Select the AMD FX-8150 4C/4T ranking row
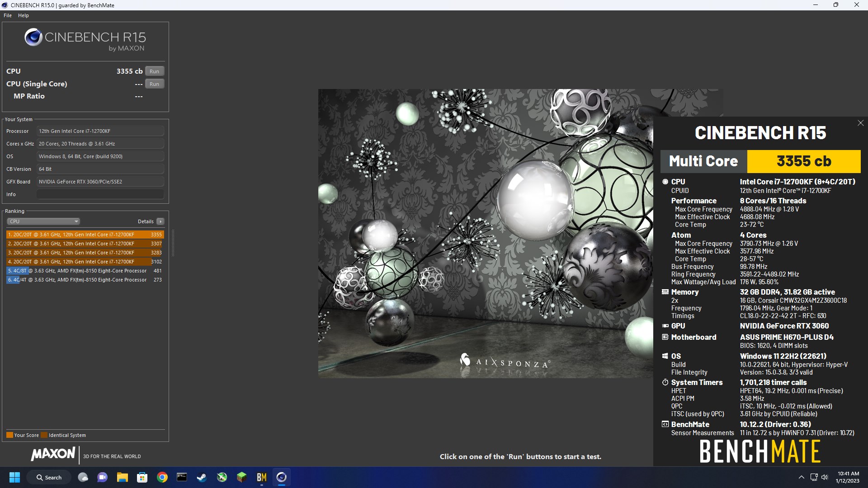This screenshot has width=868, height=488. [85, 280]
